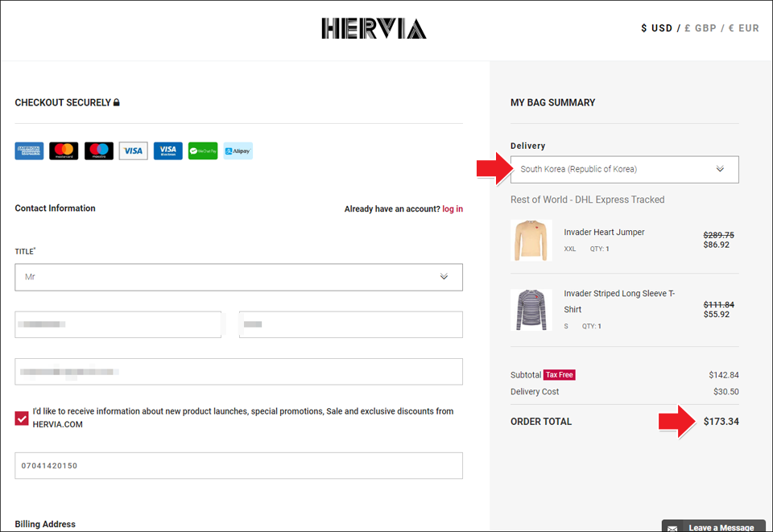Click the Invader Heart Jumper thumbnail

click(x=531, y=241)
